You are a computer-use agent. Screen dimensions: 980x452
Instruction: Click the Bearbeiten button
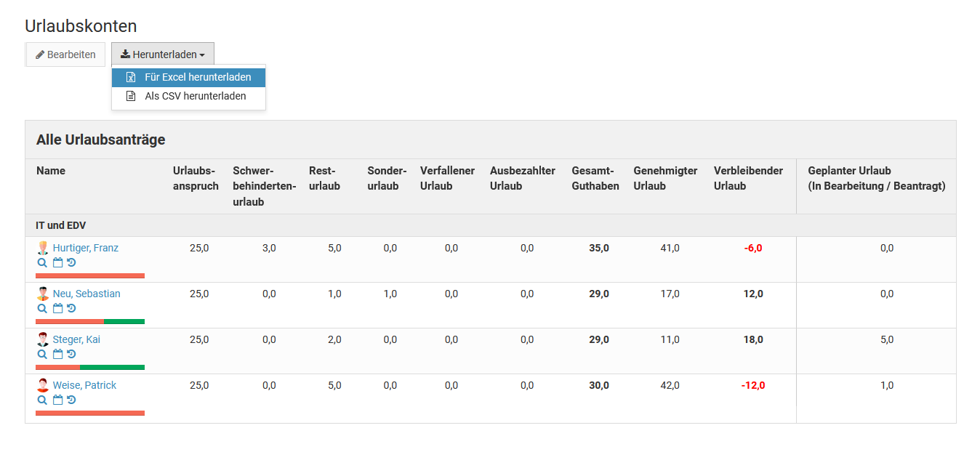pyautogui.click(x=65, y=55)
